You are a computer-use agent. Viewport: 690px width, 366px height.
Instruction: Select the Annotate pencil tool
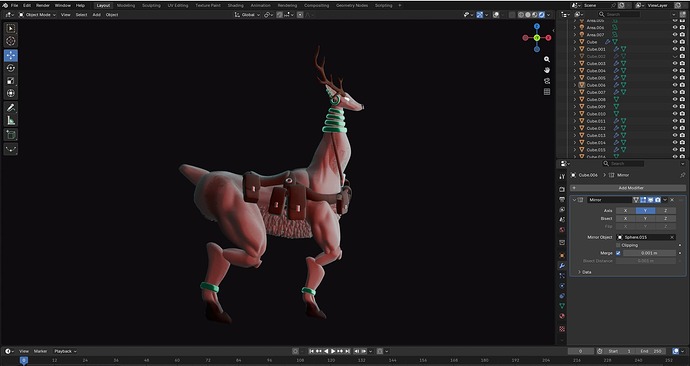pyautogui.click(x=11, y=108)
